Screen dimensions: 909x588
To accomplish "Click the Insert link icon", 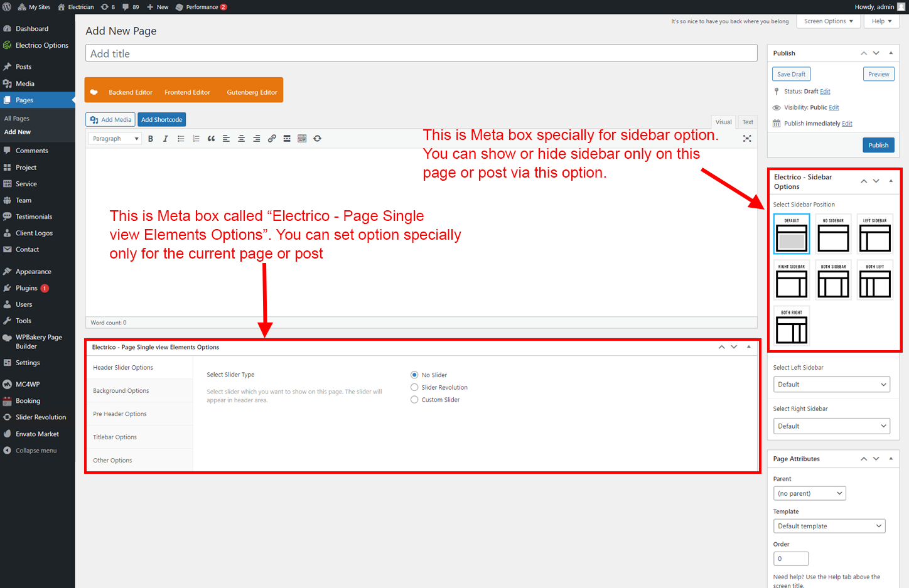I will coord(272,139).
